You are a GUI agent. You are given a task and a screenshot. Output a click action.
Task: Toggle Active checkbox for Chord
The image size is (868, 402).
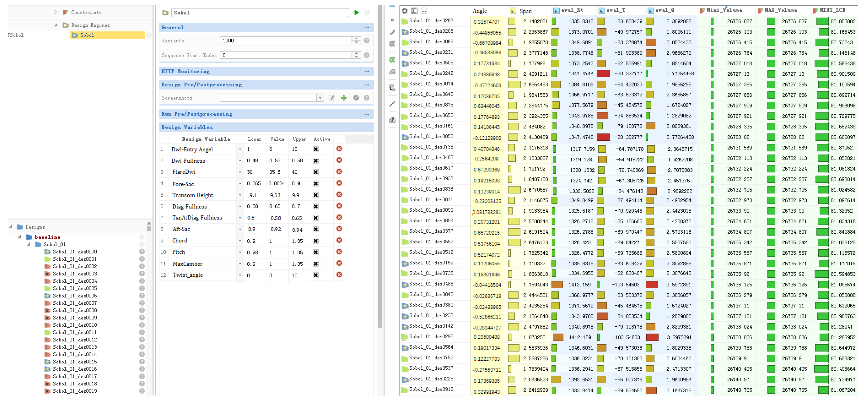[315, 241]
